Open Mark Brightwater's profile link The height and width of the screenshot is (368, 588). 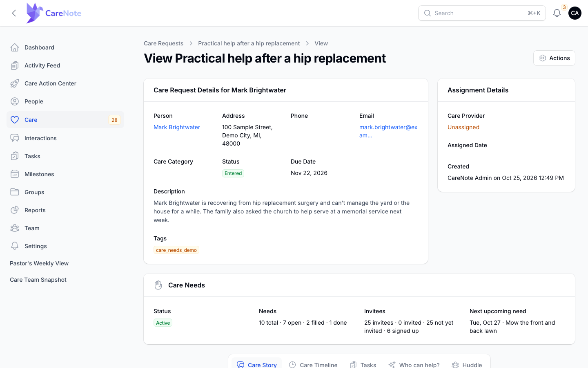(177, 127)
